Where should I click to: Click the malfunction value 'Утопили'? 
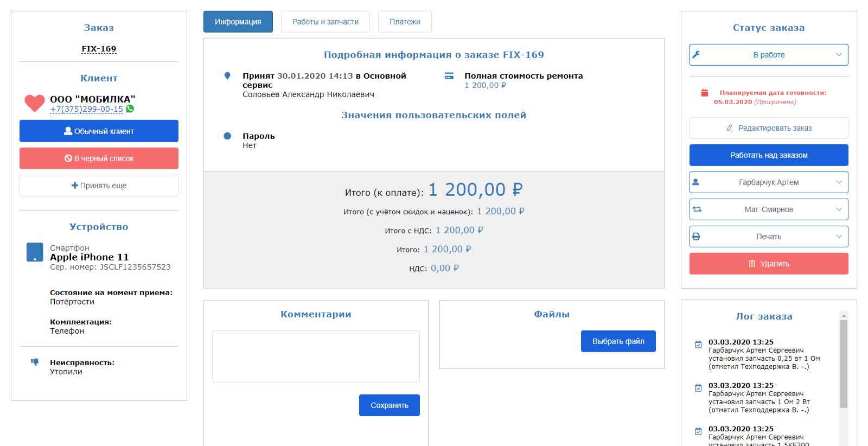click(66, 372)
